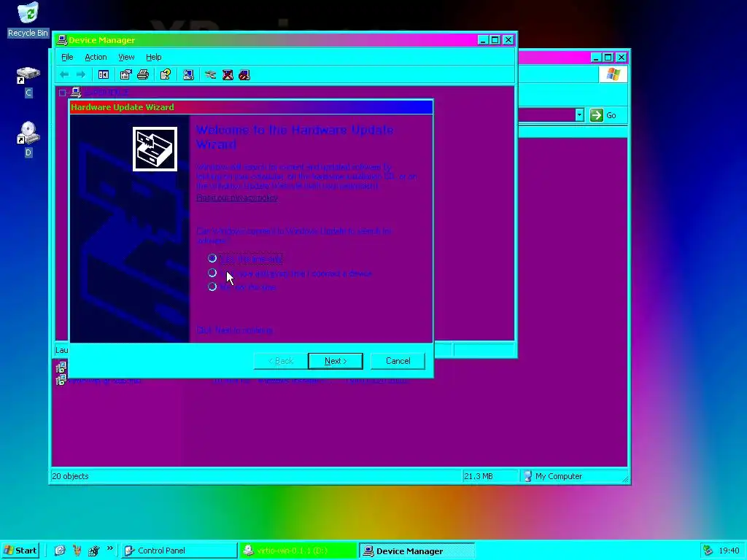Click the Hardware Update Wizard title bar

(251, 107)
